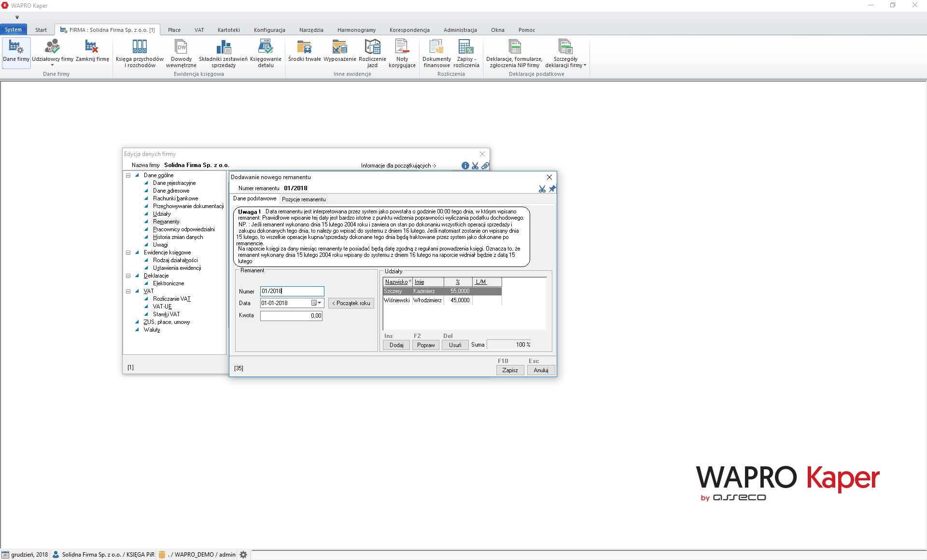Open Rozliczenie jazd icon

point(372,53)
